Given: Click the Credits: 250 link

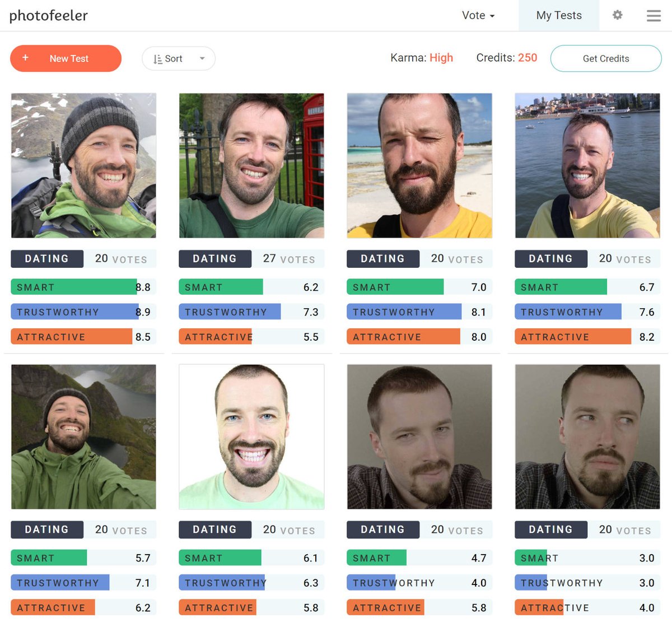Looking at the screenshot, I should pyautogui.click(x=506, y=58).
